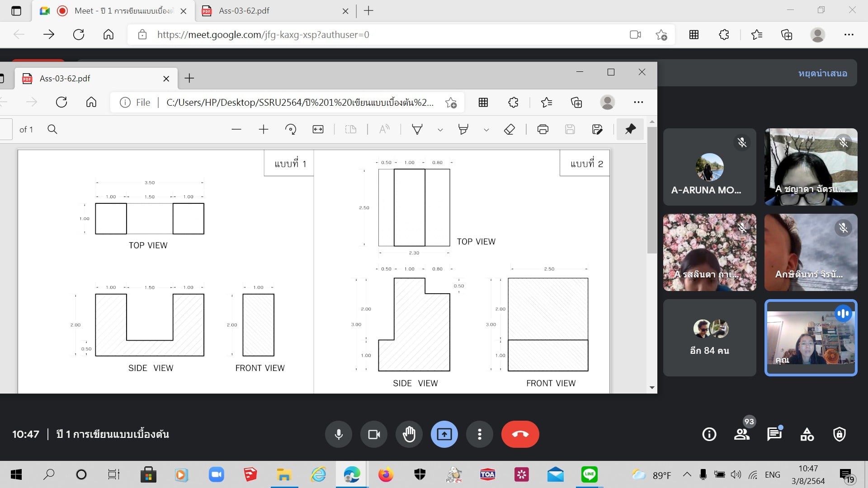Click the fit to width icon

[x=318, y=130]
